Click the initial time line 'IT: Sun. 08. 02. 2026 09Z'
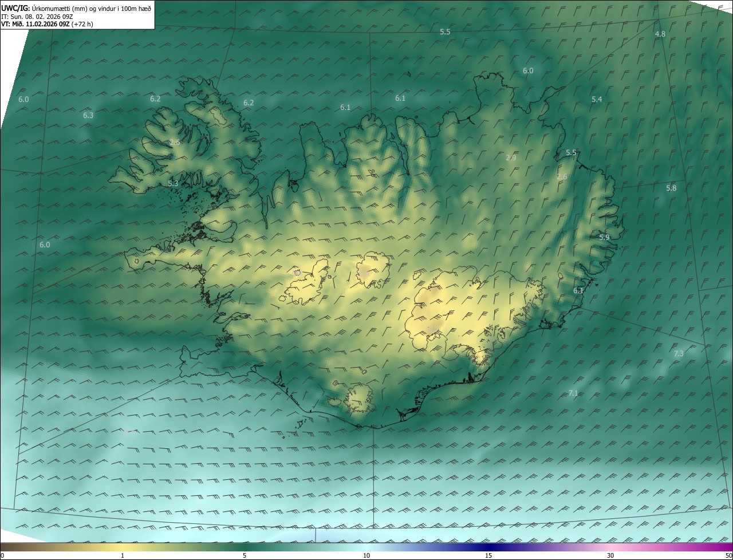Image resolution: width=733 pixels, height=560 pixels. (38, 17)
